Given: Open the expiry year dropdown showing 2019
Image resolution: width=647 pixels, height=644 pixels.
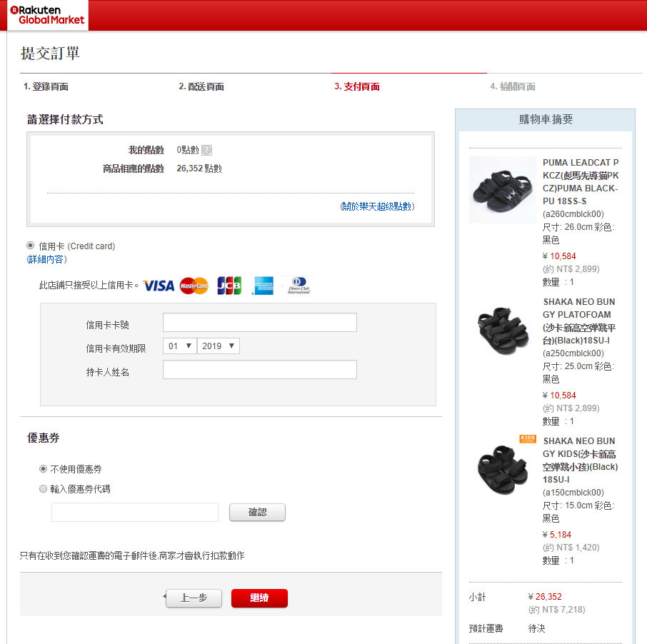Looking at the screenshot, I should pyautogui.click(x=219, y=346).
